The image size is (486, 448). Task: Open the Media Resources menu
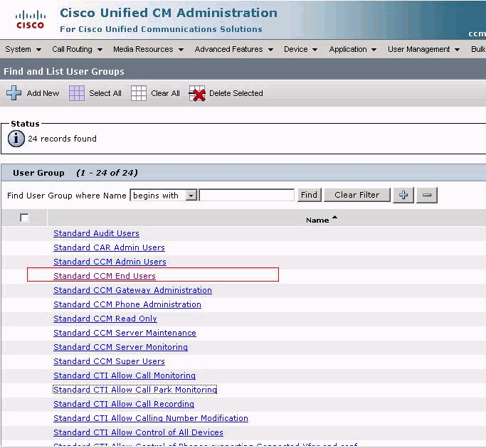pos(148,49)
